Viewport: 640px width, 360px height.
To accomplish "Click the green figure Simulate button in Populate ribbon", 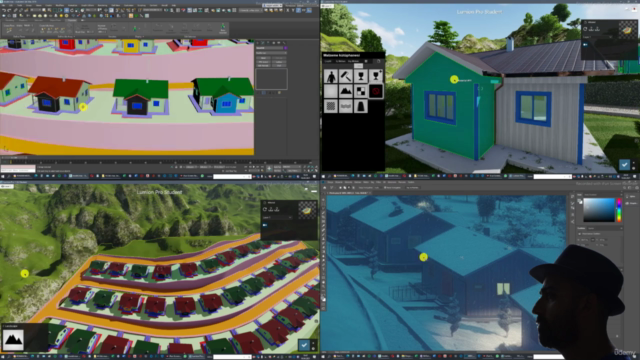I will coord(135,29).
